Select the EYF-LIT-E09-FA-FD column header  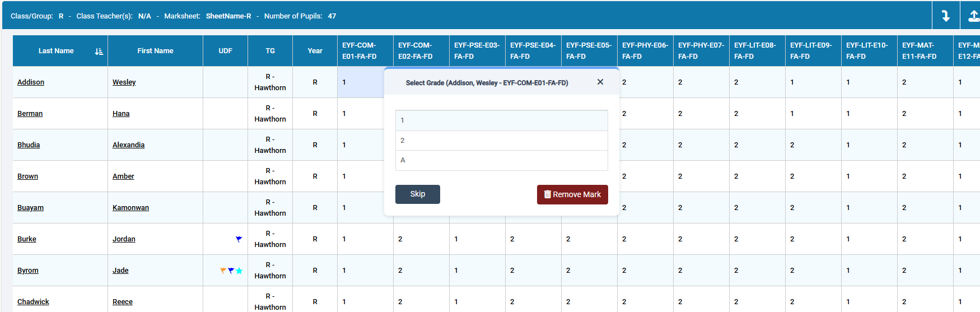[x=813, y=51]
